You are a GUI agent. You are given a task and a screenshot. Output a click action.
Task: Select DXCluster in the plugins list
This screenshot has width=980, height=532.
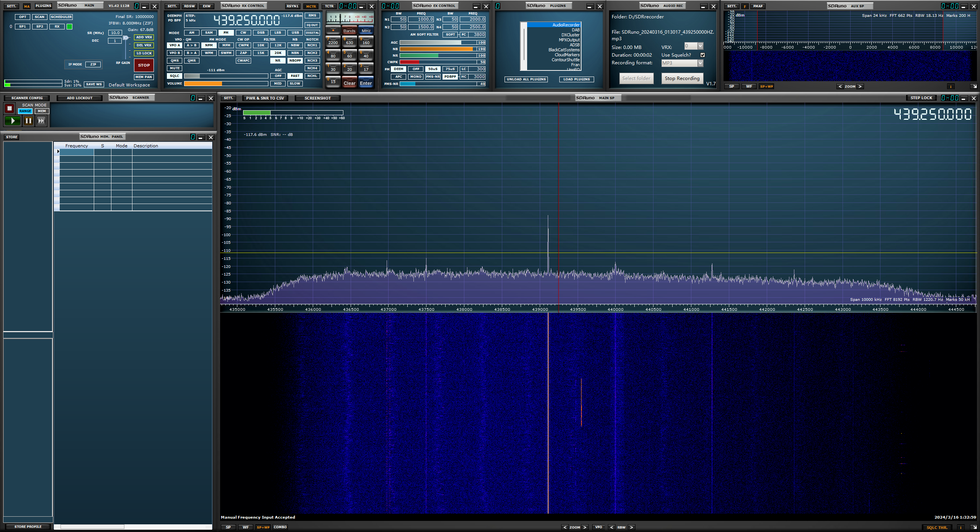[570, 35]
